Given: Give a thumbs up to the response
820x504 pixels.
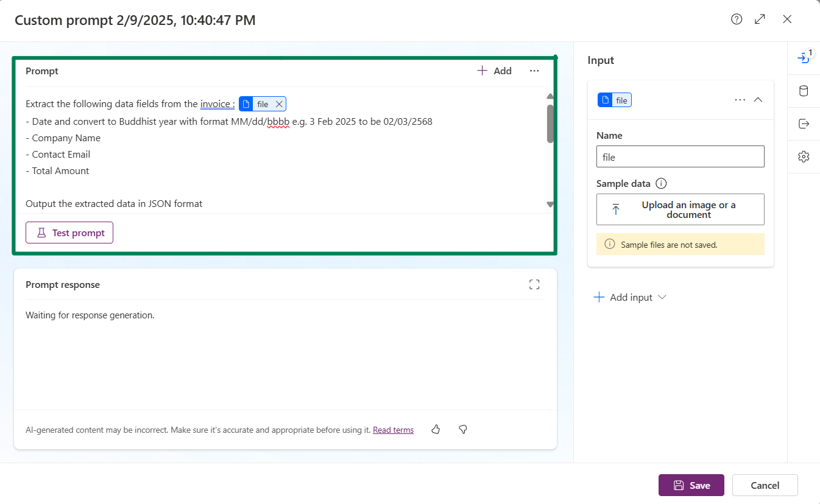Looking at the screenshot, I should click(436, 429).
